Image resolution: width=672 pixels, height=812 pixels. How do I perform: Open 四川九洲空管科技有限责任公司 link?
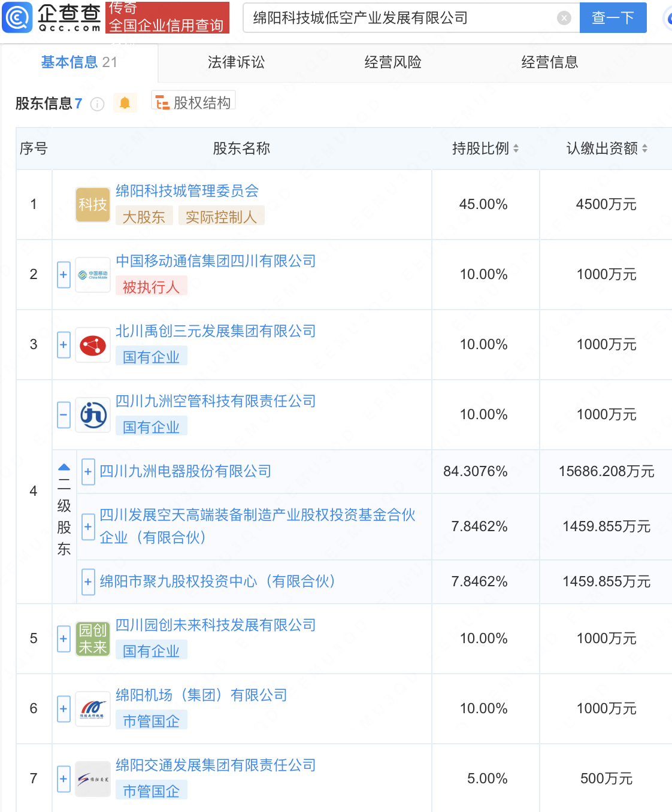click(216, 401)
